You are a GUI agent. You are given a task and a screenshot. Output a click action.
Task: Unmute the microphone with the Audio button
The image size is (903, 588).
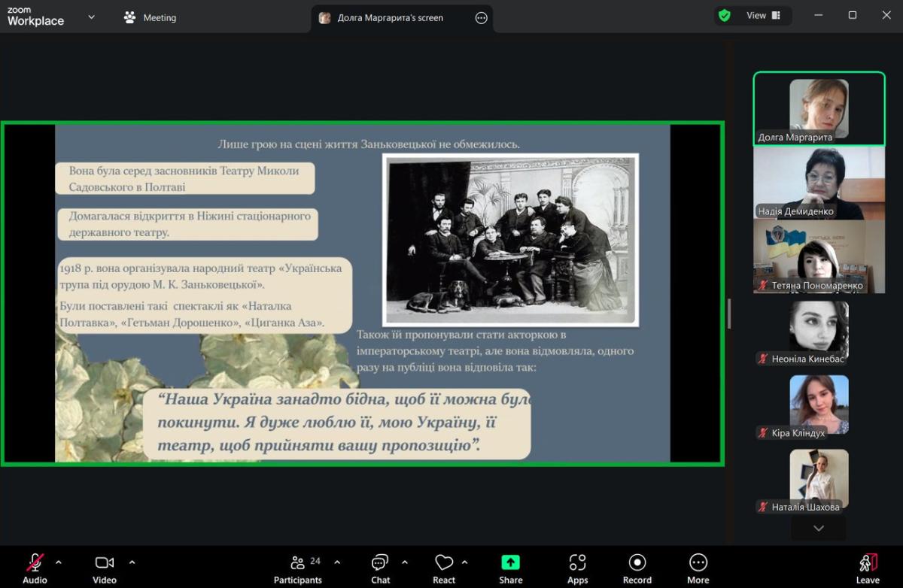point(35,568)
